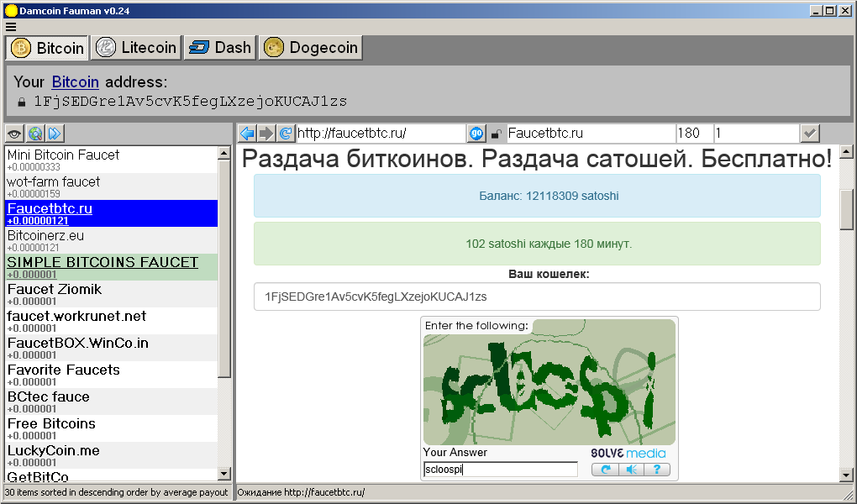857x504 pixels.
Task: Switch to the Litecoin tab
Action: 135,48
